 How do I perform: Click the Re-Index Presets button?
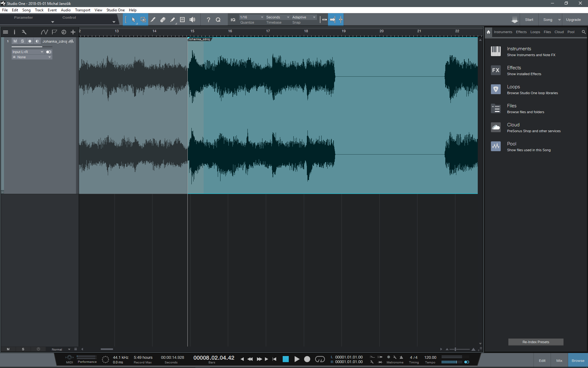click(x=536, y=342)
